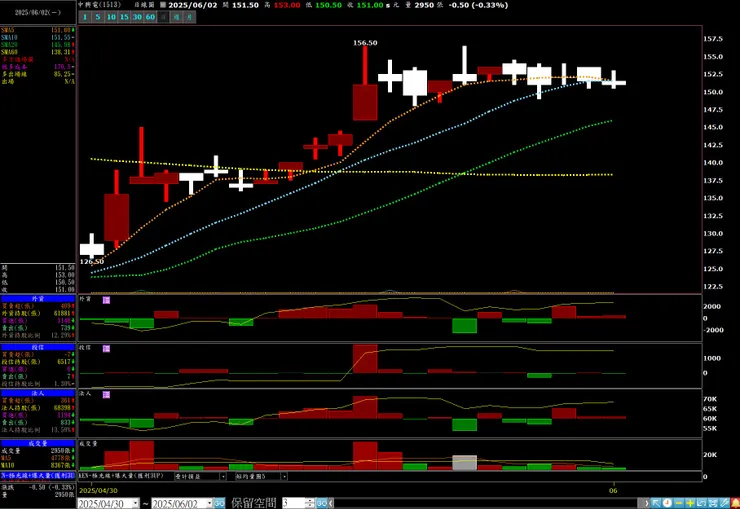Select the 成交量 indicator panel header

[38, 443]
